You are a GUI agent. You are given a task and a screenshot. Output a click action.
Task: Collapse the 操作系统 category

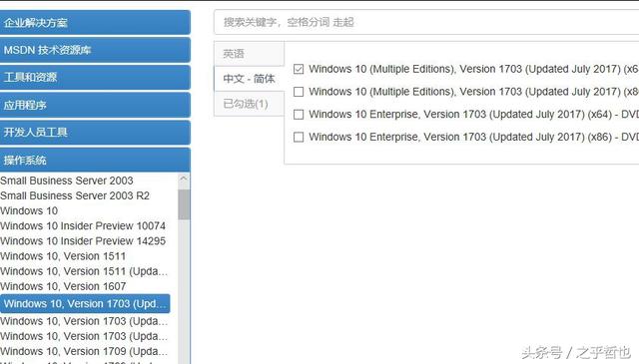(95, 160)
